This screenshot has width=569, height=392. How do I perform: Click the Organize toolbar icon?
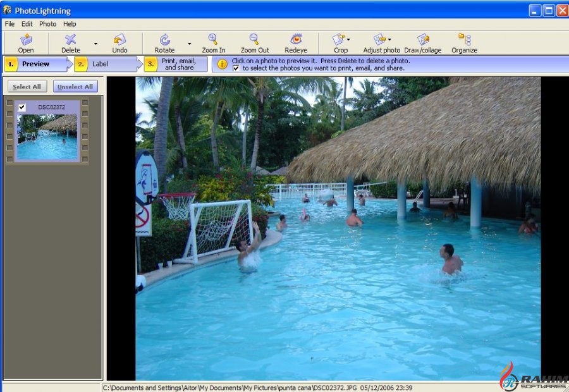point(464,39)
